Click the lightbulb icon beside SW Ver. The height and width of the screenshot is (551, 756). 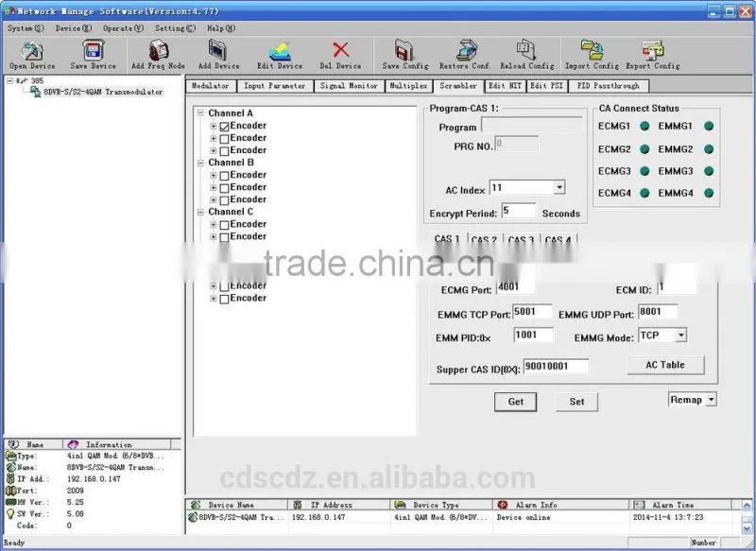coord(10,514)
